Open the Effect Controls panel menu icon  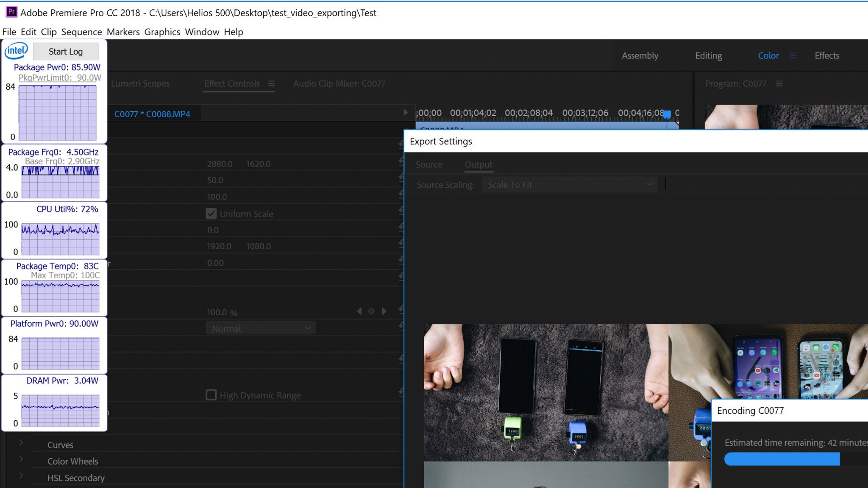(x=271, y=83)
